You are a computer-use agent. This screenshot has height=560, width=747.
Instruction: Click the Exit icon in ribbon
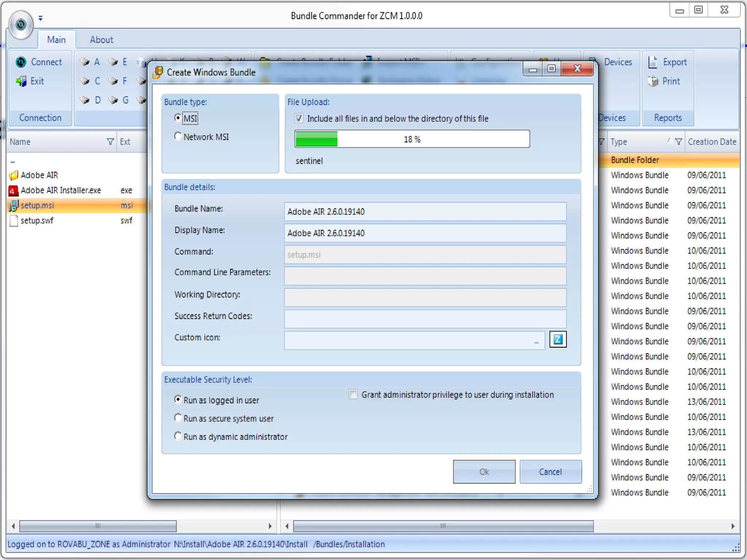coord(21,81)
